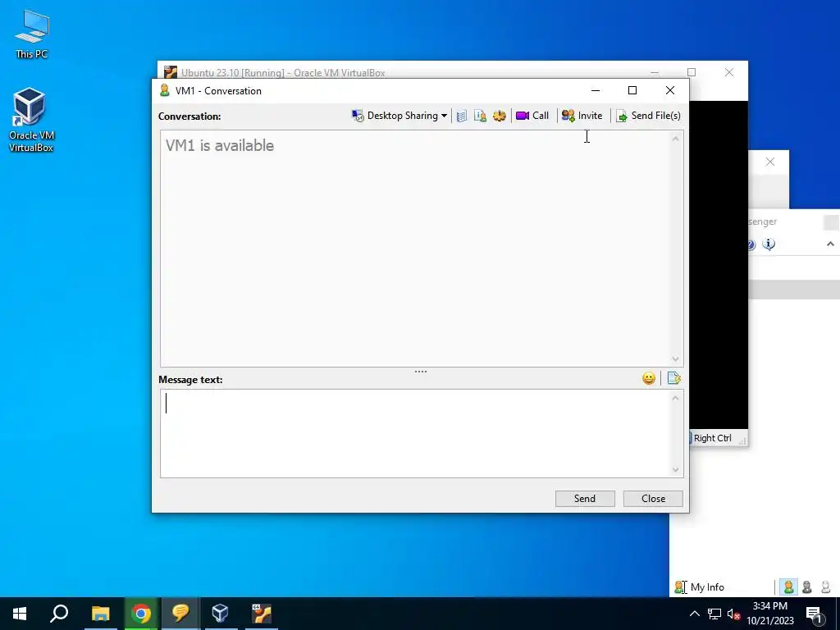840x630 pixels.
Task: Click the splitter grip dots above Message text
Action: pos(421,372)
